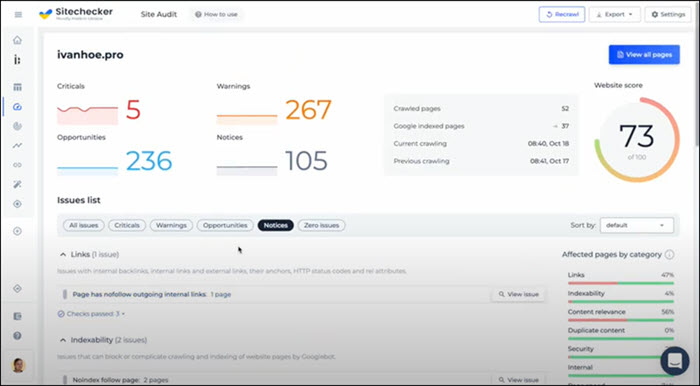Go to the Home sidebar icon
The image size is (700, 386).
[17, 40]
